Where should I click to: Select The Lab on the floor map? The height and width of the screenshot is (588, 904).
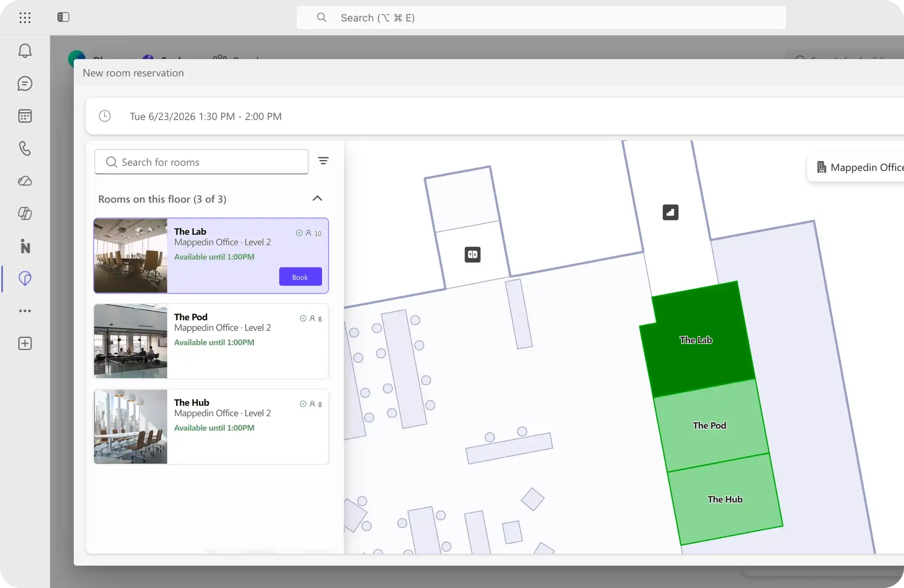tap(696, 340)
